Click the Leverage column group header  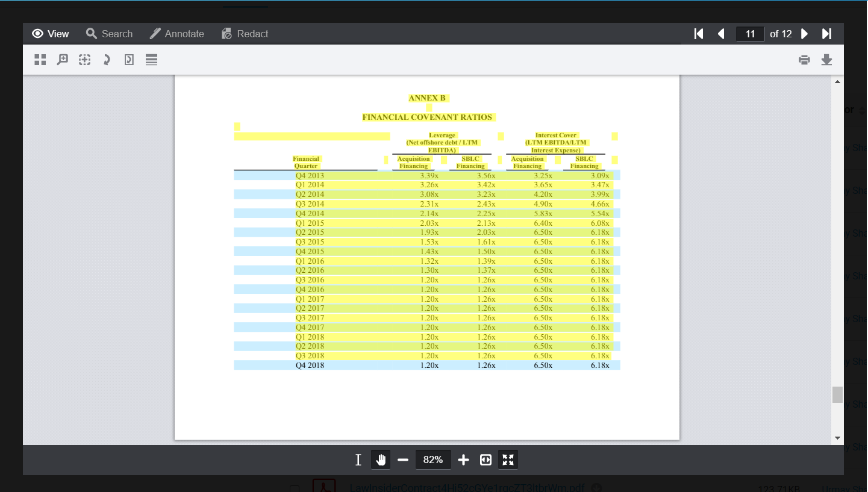pyautogui.click(x=442, y=143)
